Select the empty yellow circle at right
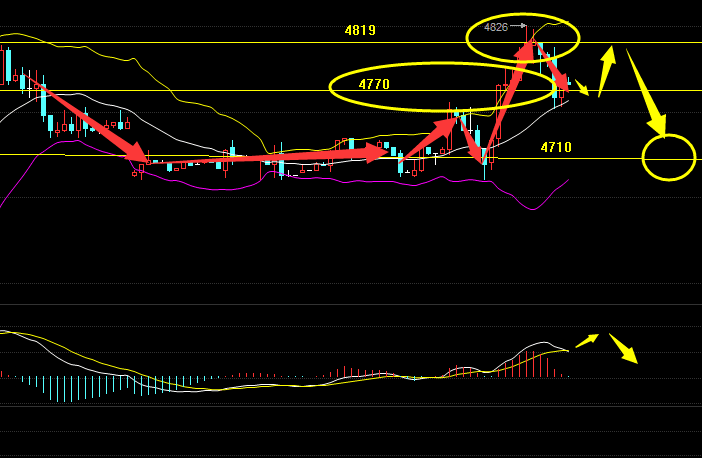This screenshot has height=458, width=702. [x=668, y=157]
